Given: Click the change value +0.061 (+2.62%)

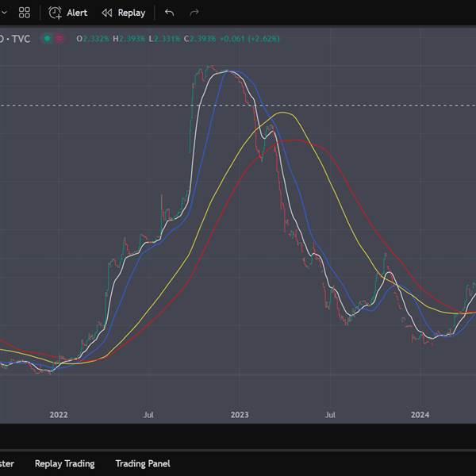Looking at the screenshot, I should (x=250, y=39).
